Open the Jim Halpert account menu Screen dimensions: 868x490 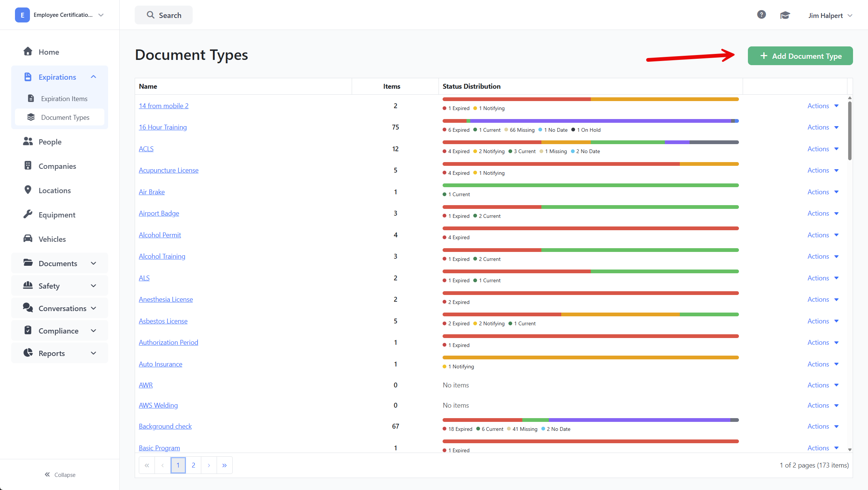(830, 15)
